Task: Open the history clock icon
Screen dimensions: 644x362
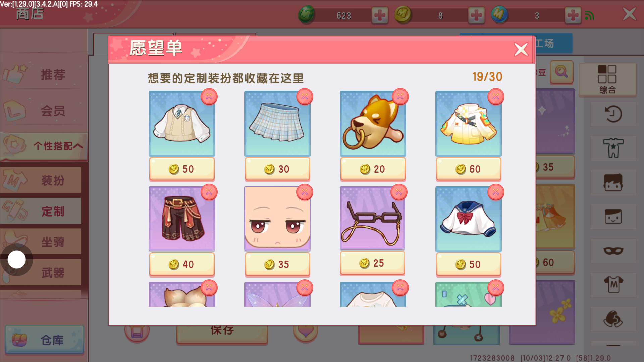Action: [x=613, y=114]
